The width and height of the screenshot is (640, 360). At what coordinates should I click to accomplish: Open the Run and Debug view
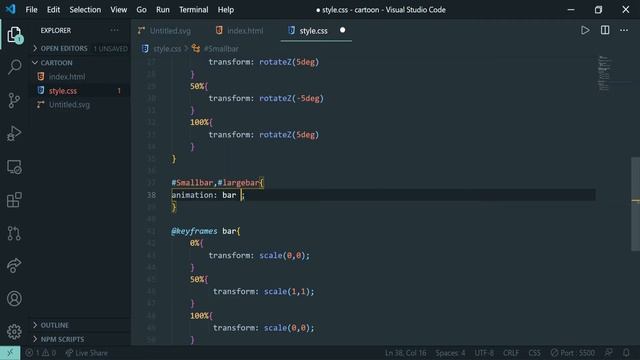(x=14, y=133)
